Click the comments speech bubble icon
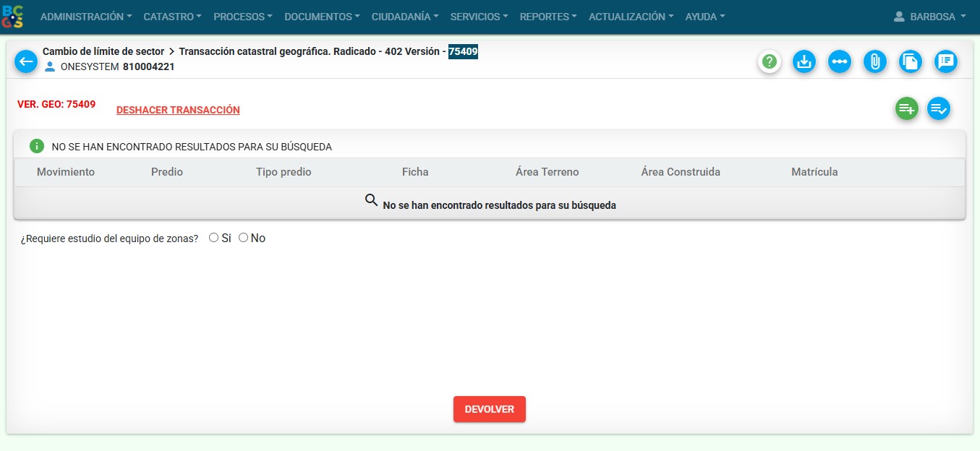The height and width of the screenshot is (451, 980). tap(946, 62)
